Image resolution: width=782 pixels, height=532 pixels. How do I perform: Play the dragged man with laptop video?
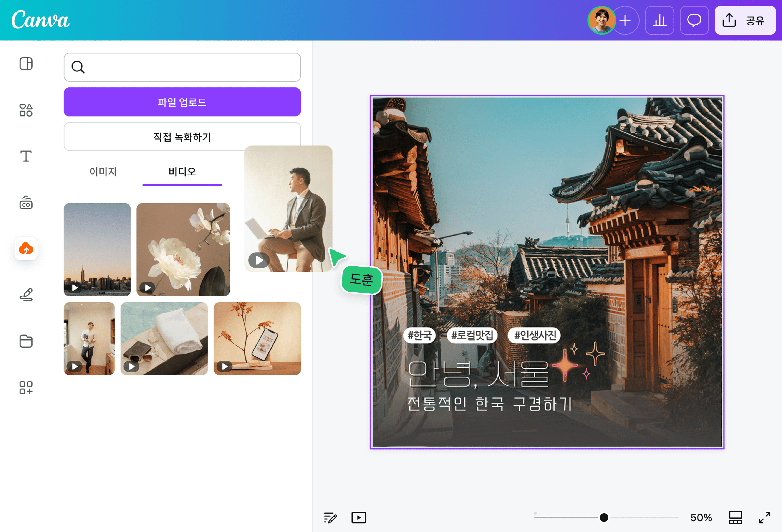click(259, 260)
